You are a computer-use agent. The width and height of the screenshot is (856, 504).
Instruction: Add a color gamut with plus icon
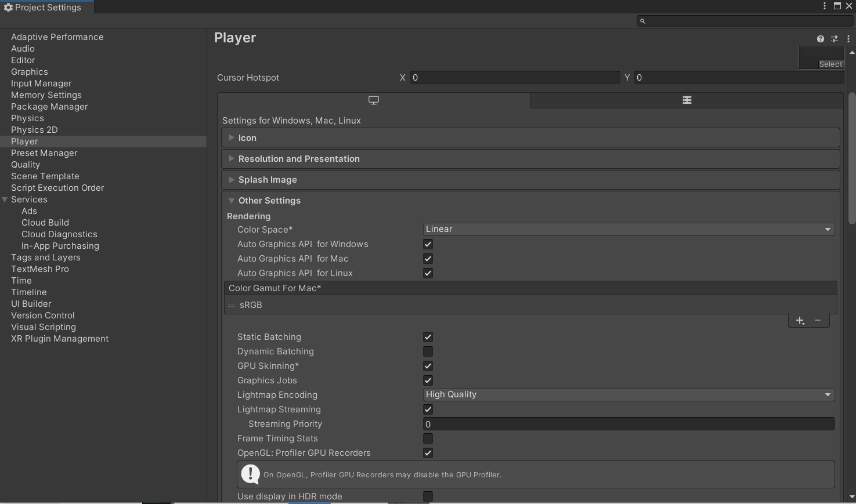click(800, 321)
